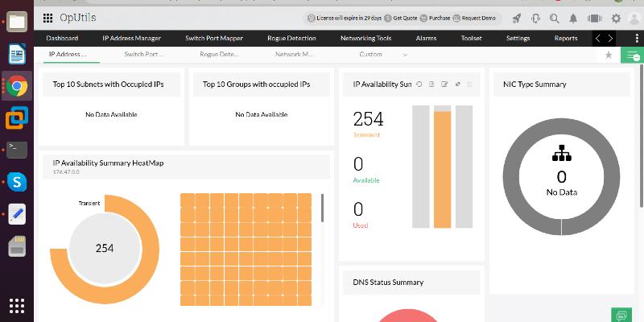Click the OpUtils logo text

pos(77,18)
